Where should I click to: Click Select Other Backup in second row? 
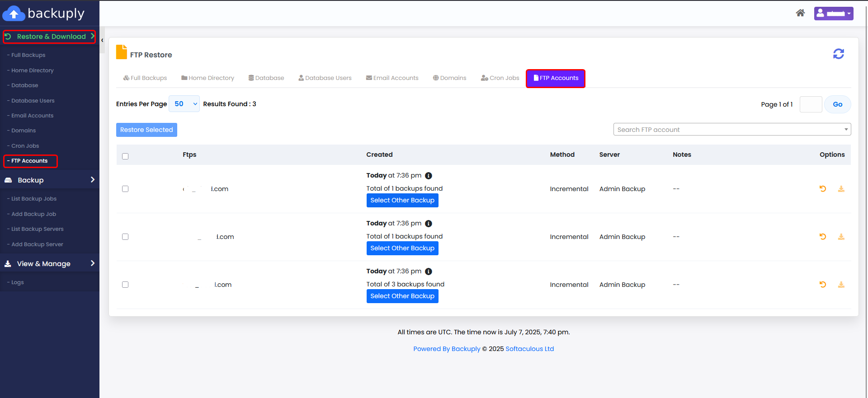coord(402,248)
